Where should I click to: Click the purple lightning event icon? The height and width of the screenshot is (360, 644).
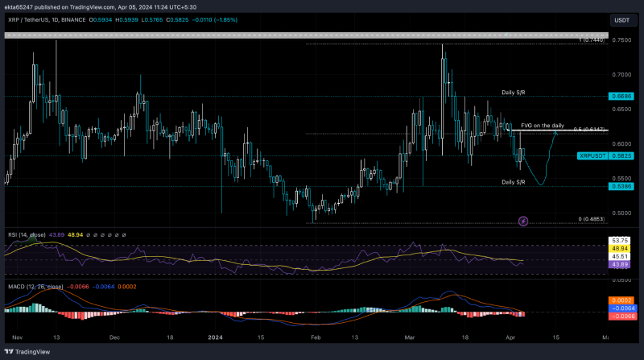(523, 221)
